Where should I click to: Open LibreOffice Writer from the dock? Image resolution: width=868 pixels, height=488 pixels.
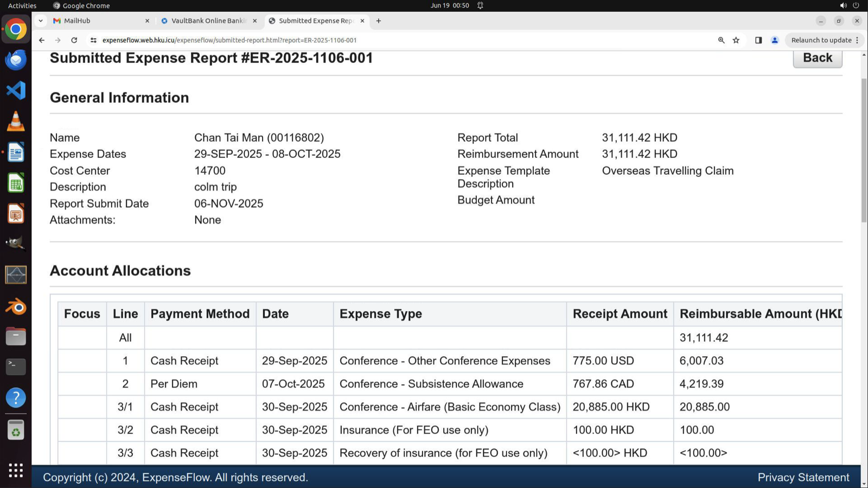(16, 152)
